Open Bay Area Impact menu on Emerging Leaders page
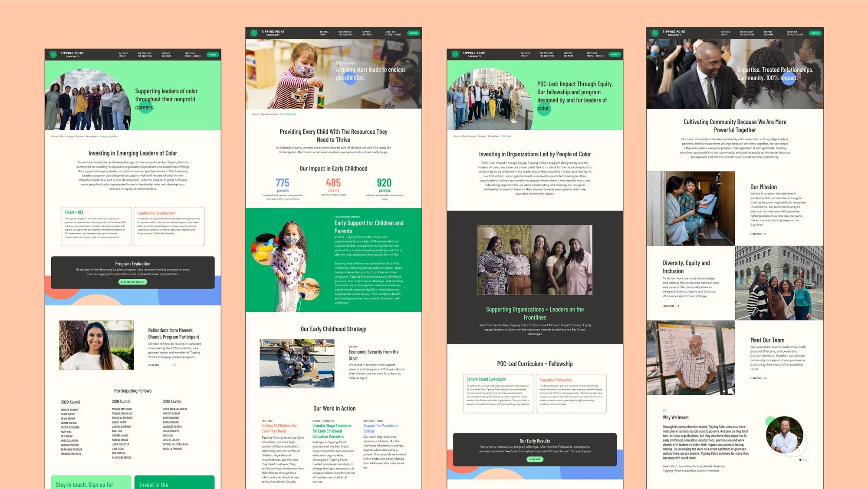868x489 pixels. [123, 55]
